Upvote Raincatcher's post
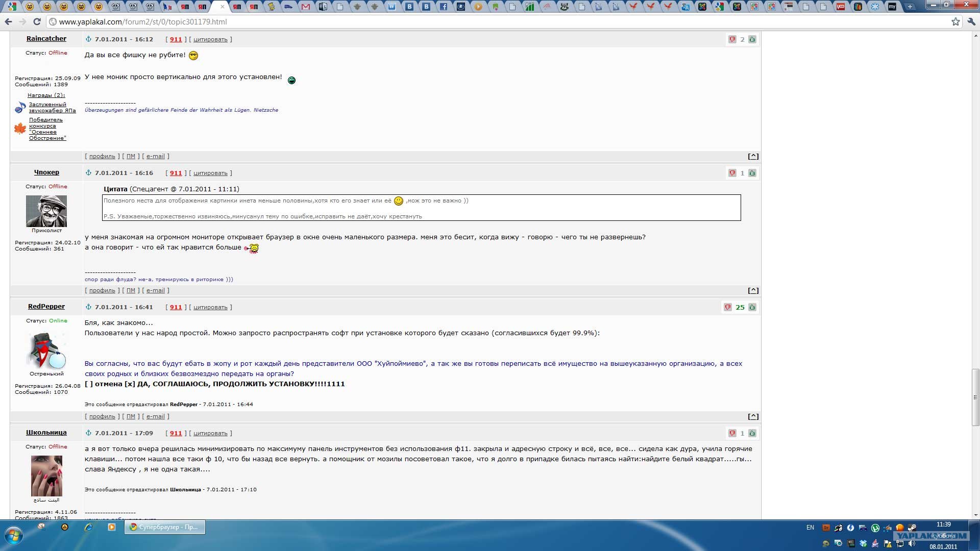 [752, 39]
